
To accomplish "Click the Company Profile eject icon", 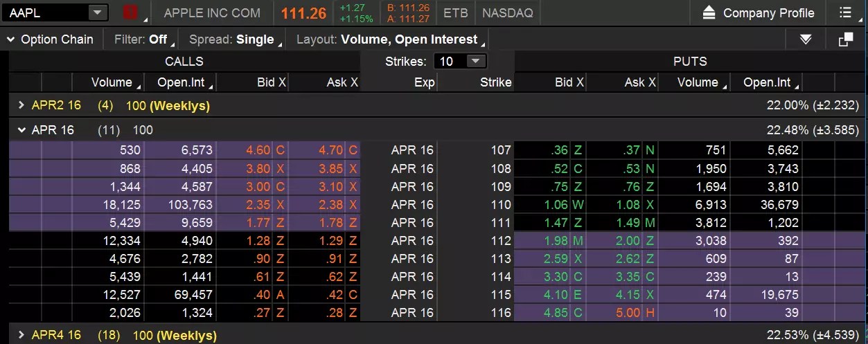I will click(708, 12).
